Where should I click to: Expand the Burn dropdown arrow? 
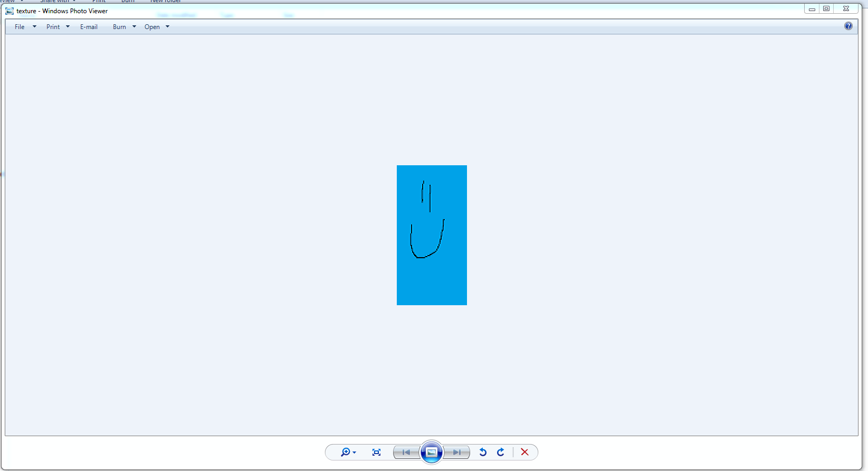(134, 27)
